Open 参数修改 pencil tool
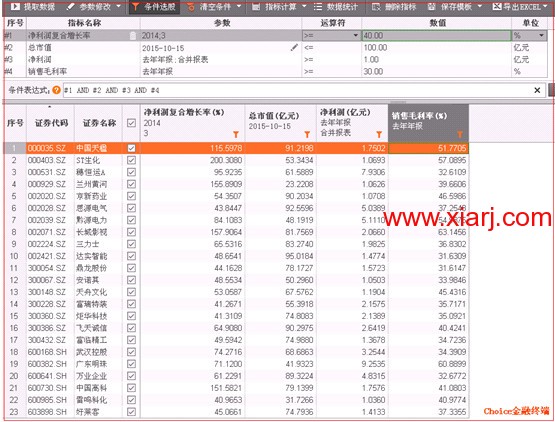 [x=71, y=6]
